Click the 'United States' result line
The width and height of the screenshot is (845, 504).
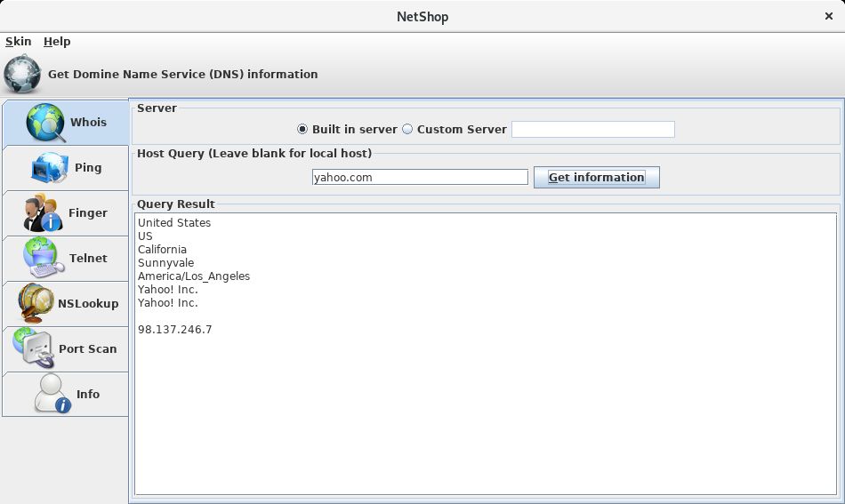174,223
